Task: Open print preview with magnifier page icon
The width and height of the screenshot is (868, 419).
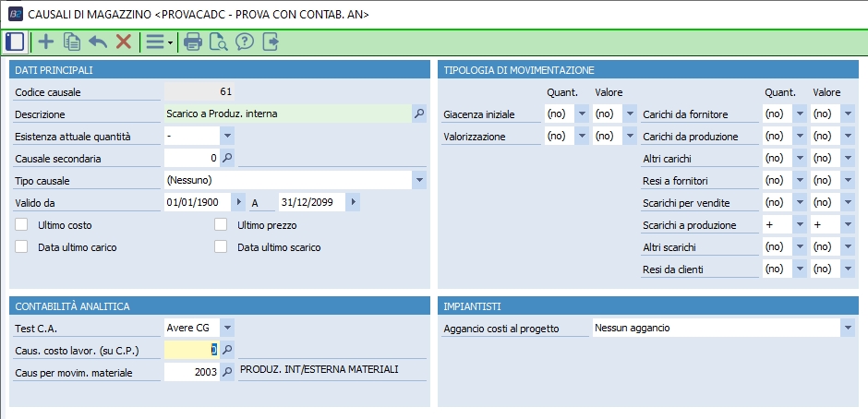Action: coord(219,42)
